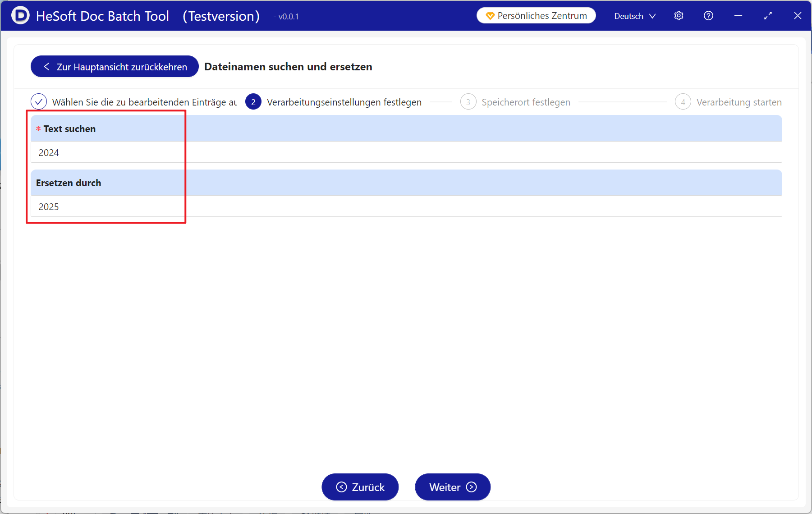Select the Verarbeitungseinstellungen festlegen step label
812x514 pixels.
(344, 102)
